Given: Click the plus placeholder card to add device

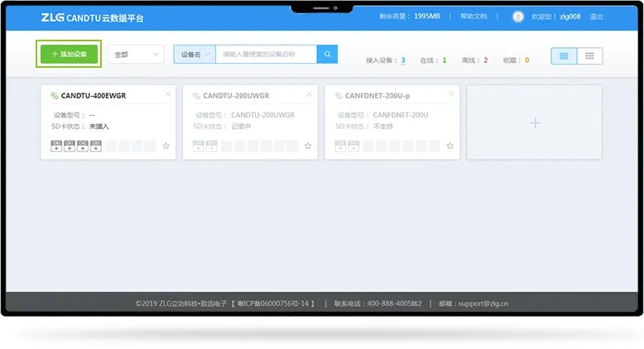Looking at the screenshot, I should pyautogui.click(x=534, y=122).
